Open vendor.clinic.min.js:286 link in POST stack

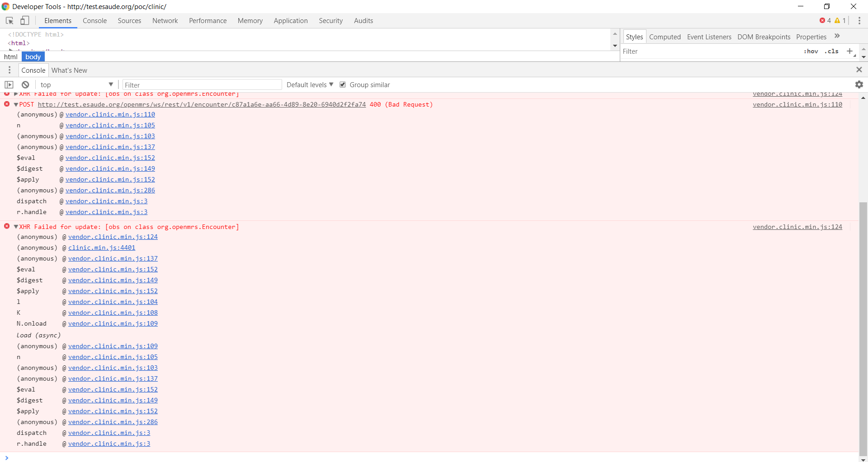coord(110,191)
